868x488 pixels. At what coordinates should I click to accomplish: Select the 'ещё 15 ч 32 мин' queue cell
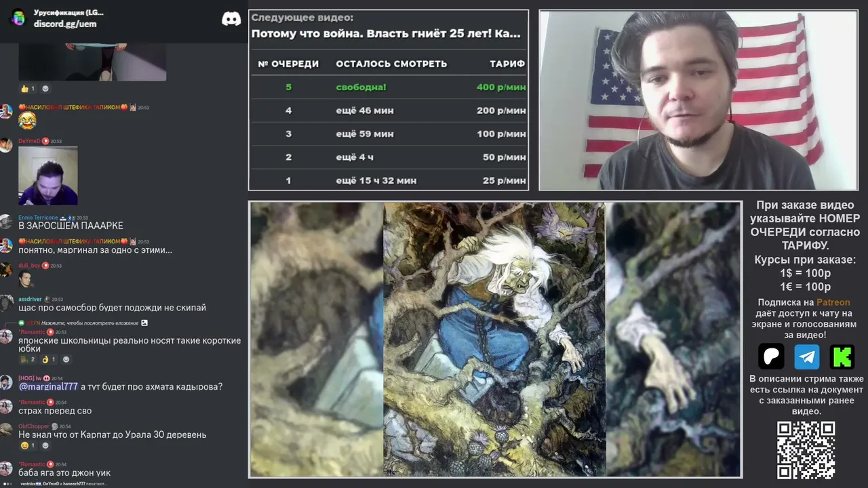point(376,180)
